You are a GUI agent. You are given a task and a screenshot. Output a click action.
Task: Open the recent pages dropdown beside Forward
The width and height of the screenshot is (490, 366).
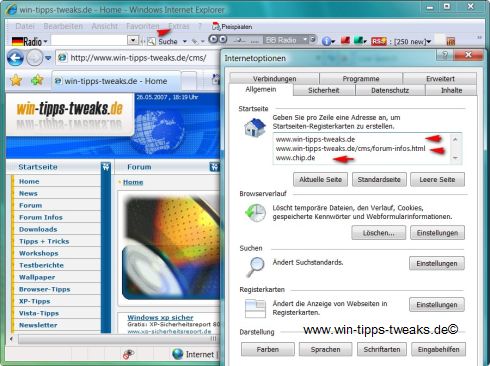[x=48, y=58]
